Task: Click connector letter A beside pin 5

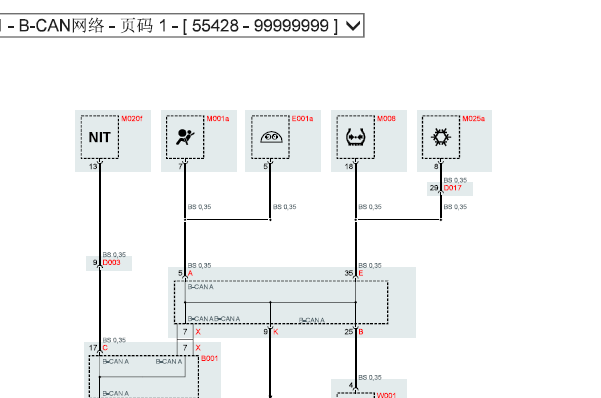Action: click(x=190, y=273)
